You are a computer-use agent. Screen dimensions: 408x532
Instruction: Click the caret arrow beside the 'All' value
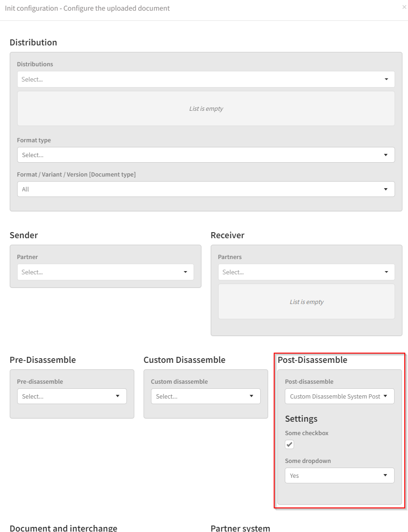(x=386, y=189)
